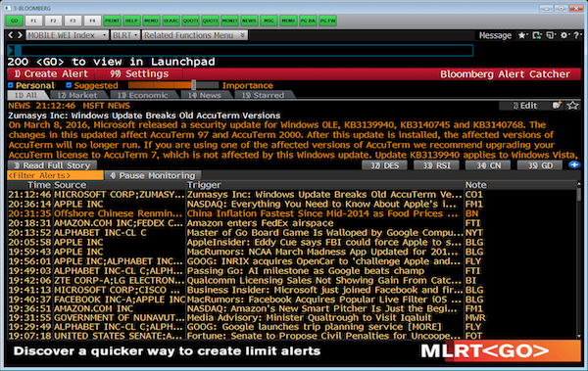Click the favorites star icon beside Message
The width and height of the screenshot is (588, 371).
click(x=521, y=35)
